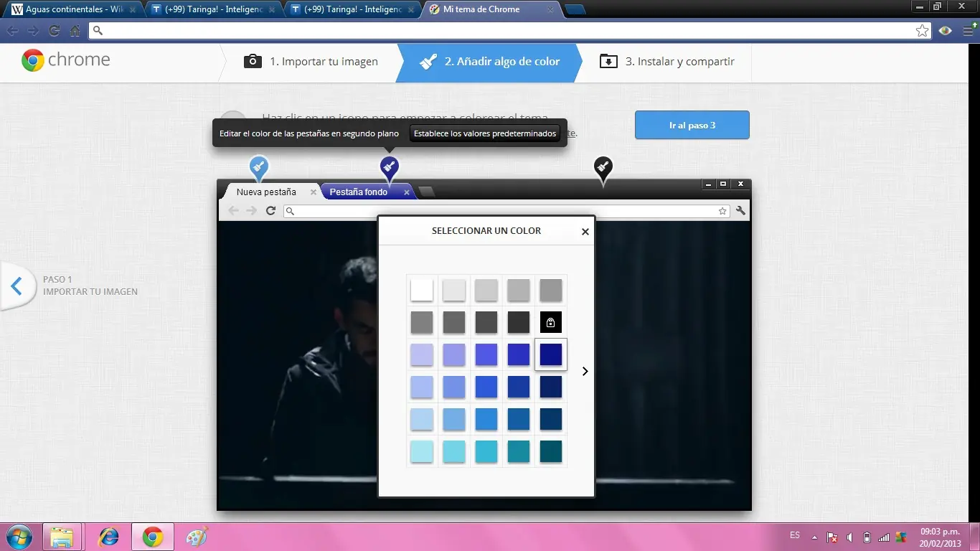Reload the page with the browser refresh icon

pos(54,31)
